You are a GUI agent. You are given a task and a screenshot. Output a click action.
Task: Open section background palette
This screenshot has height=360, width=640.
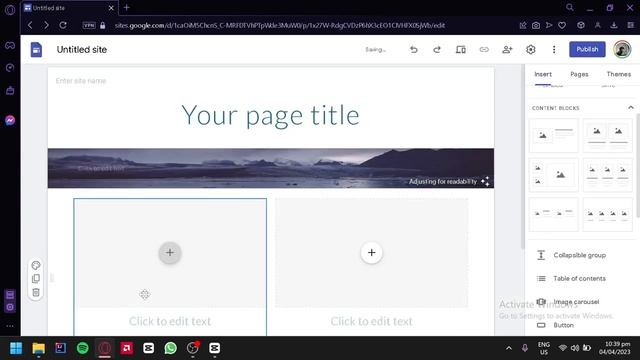[36, 265]
